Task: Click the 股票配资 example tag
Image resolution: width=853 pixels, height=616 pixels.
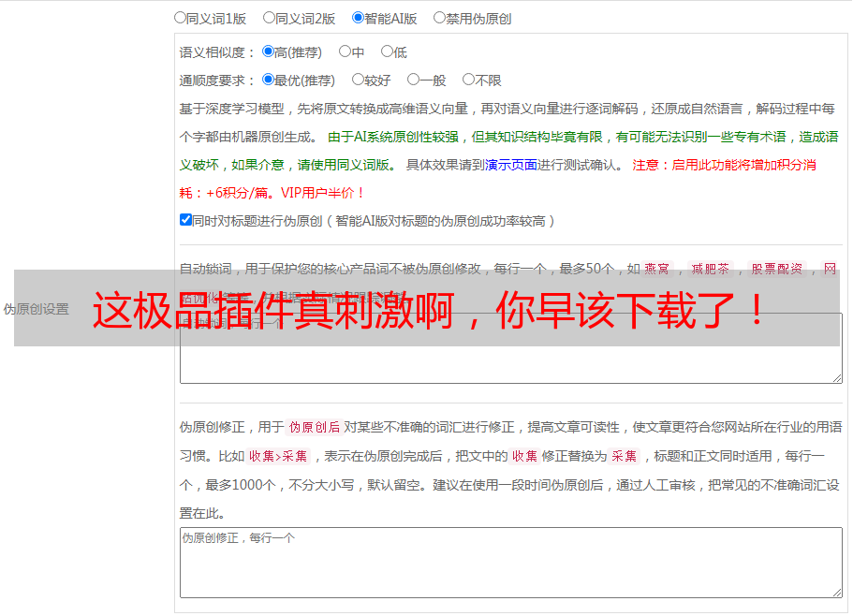Action: [x=777, y=269]
